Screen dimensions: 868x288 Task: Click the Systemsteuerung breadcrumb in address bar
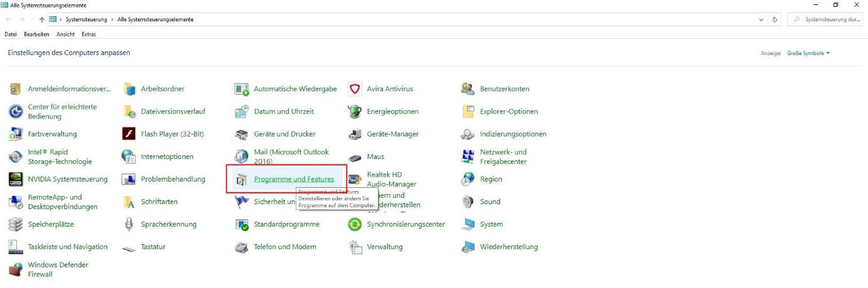[86, 19]
